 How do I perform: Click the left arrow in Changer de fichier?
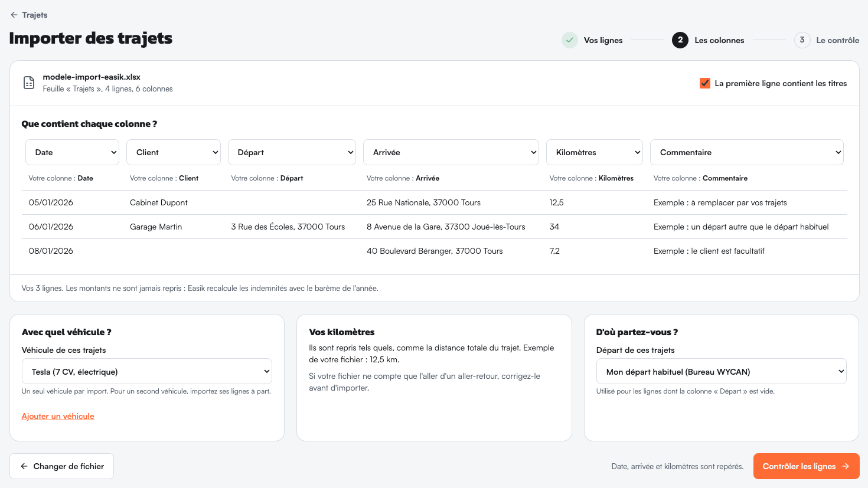pyautogui.click(x=24, y=466)
